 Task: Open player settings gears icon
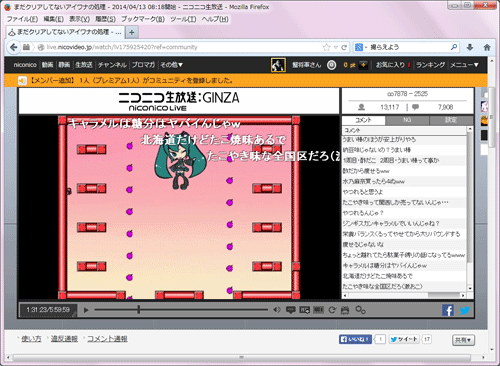(360, 310)
